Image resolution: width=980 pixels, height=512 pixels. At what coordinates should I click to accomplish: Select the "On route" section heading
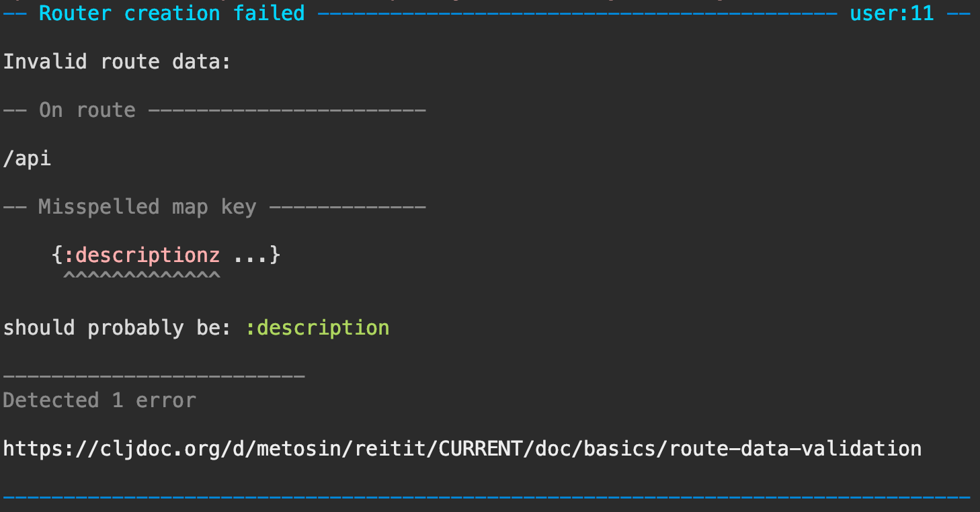click(x=87, y=110)
